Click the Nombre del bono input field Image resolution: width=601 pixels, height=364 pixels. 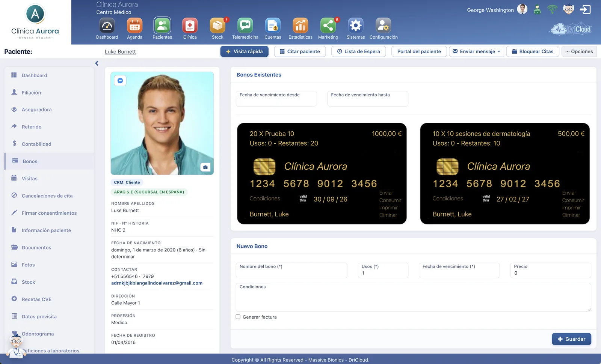291,270
